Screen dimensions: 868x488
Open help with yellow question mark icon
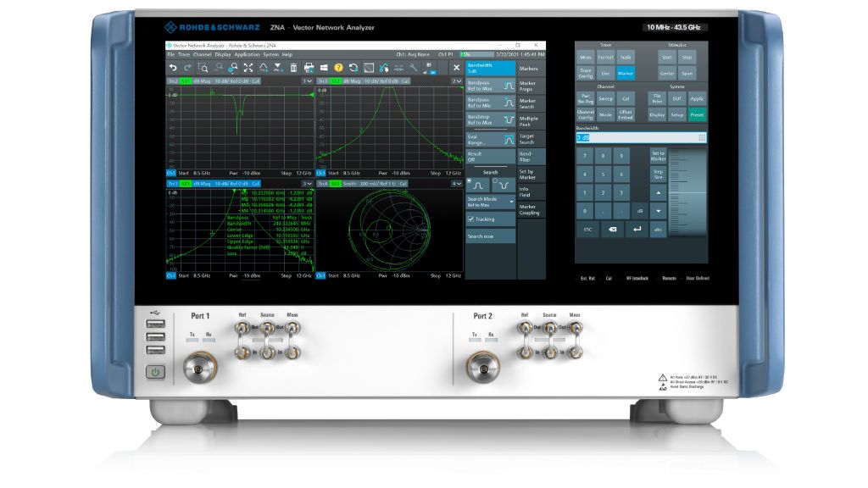338,68
